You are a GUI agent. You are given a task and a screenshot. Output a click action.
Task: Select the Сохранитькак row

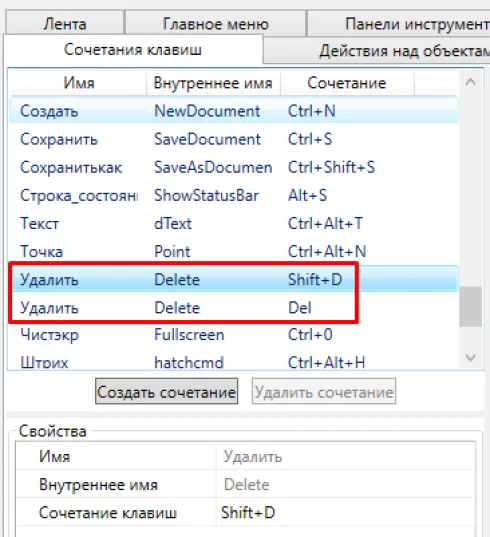[234, 167]
